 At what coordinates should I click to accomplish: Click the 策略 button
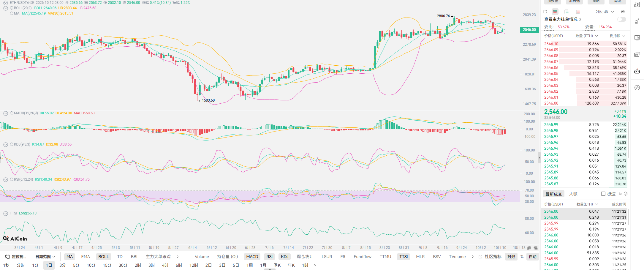coord(596,1)
